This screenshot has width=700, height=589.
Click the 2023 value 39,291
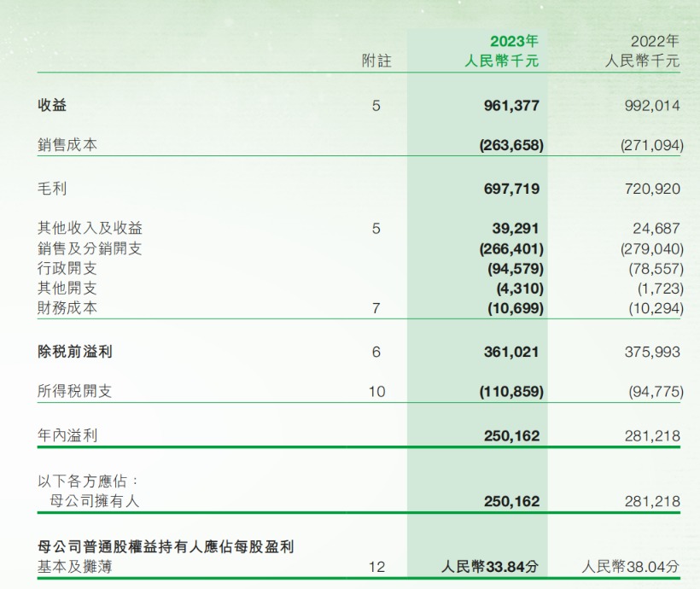(516, 229)
